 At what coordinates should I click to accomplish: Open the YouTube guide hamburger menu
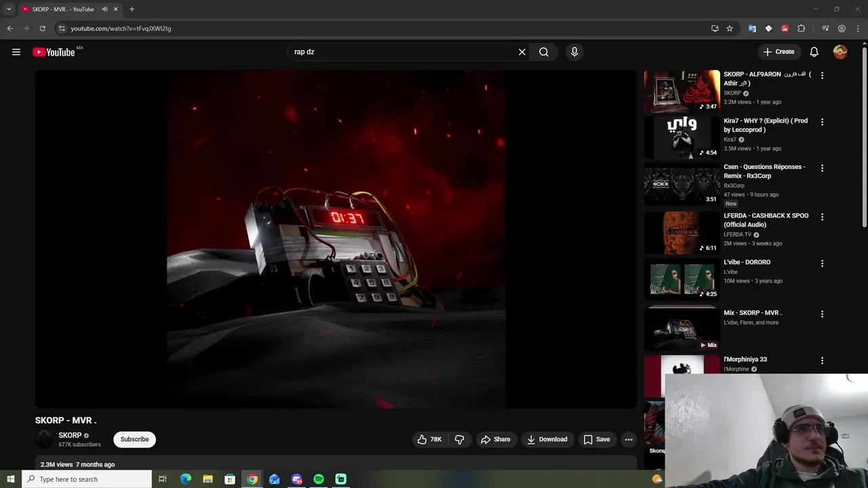16,52
